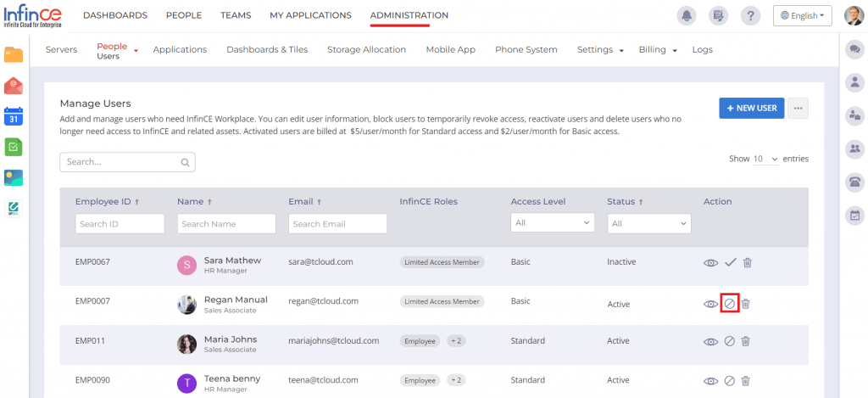
Task: Open the Status filter dropdown
Action: click(x=648, y=223)
